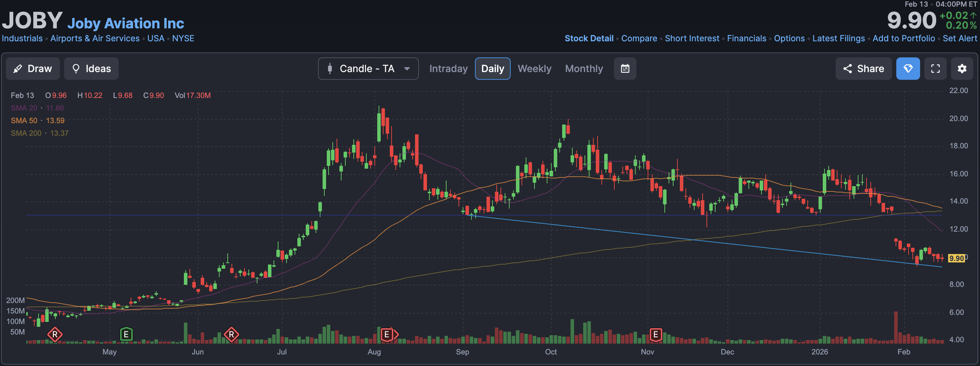Open the Latest Filings link

[x=838, y=38]
